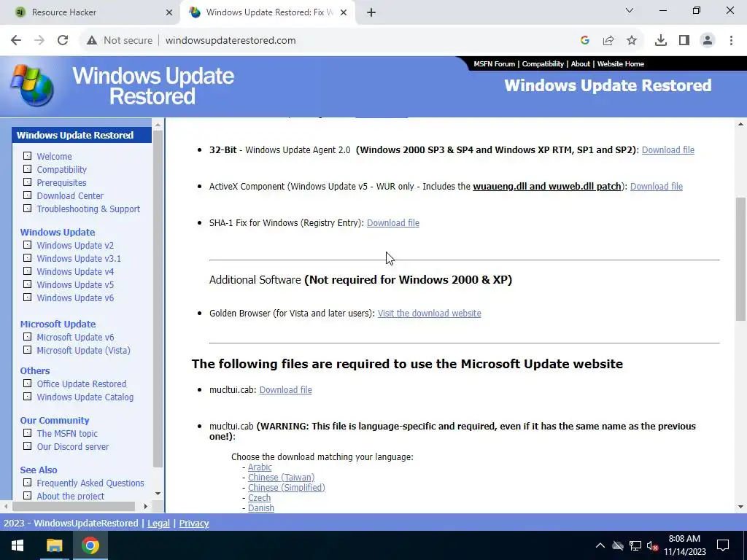This screenshot has height=560, width=747.
Task: Click the share page icon
Action: click(x=608, y=41)
